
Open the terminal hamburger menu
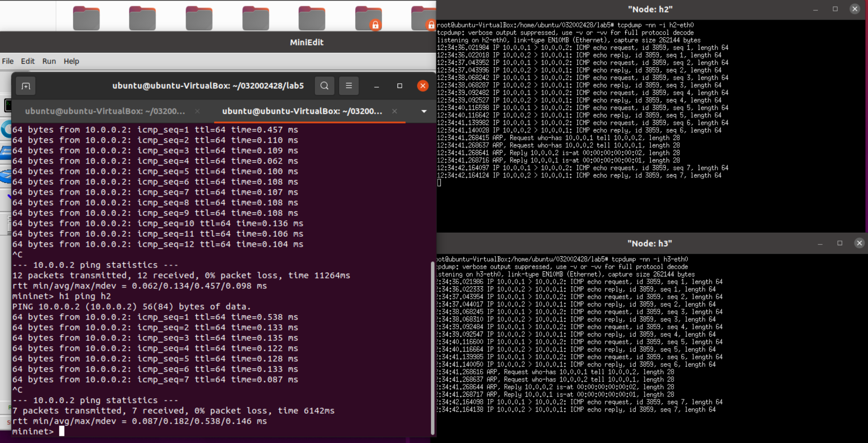[349, 86]
